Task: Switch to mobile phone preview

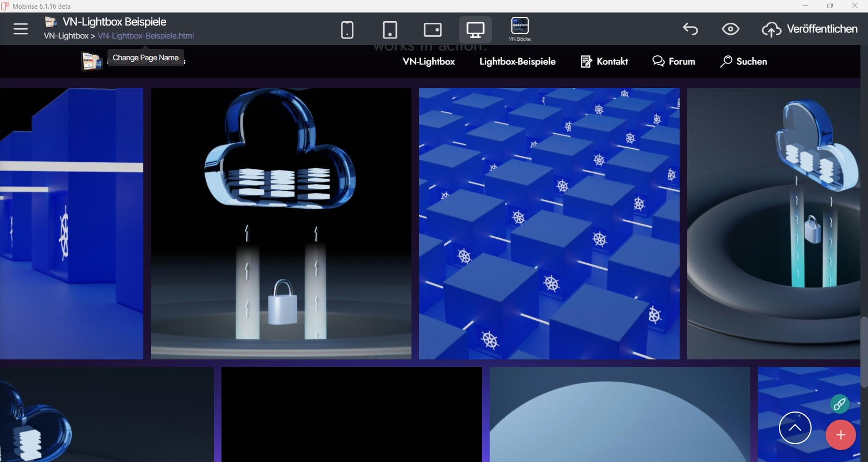Action: coord(347,29)
